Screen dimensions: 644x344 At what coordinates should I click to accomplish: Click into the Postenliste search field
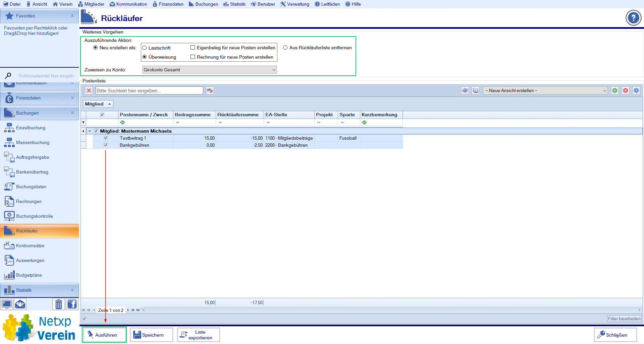(x=149, y=90)
